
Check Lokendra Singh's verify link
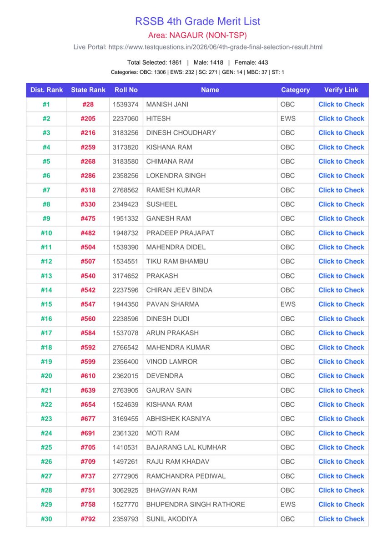(341, 176)
